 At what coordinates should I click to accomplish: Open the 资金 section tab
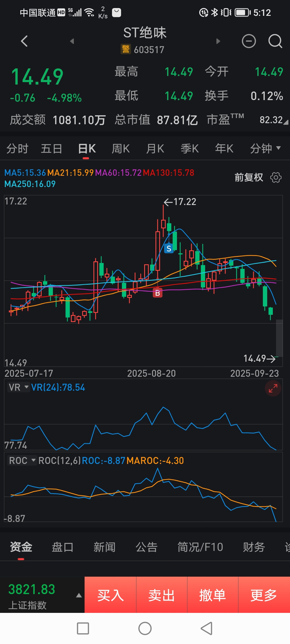21,547
